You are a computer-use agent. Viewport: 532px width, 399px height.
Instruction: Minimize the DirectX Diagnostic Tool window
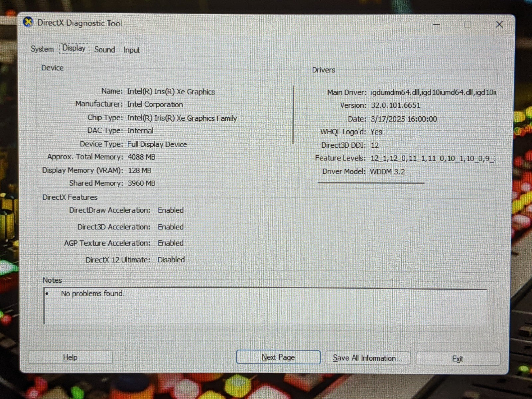(x=437, y=24)
